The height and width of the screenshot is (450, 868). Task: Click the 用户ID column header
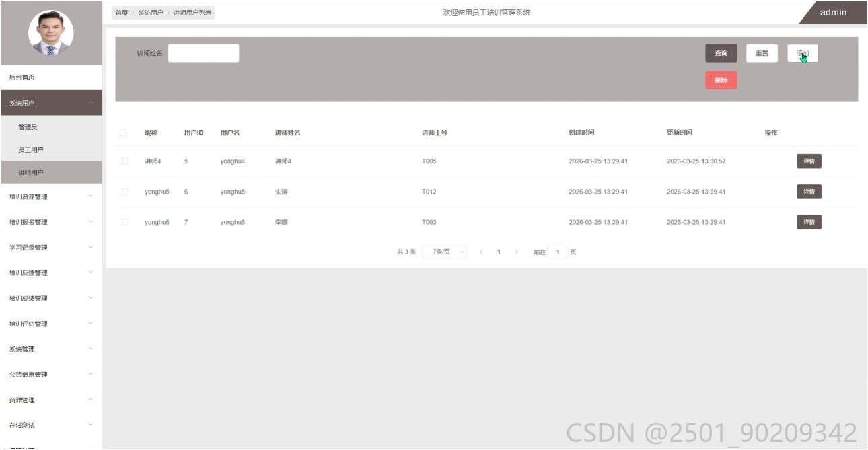194,133
